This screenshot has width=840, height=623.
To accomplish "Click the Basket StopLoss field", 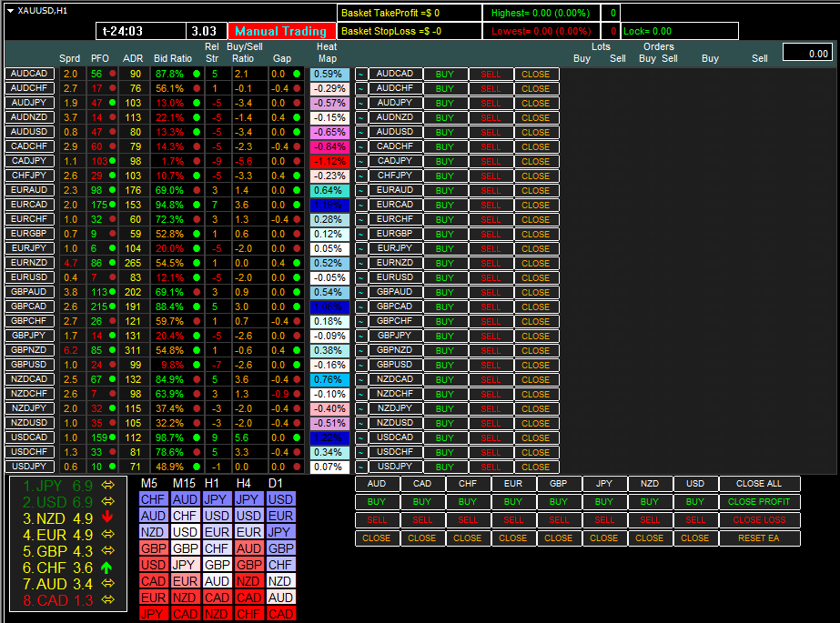I will (410, 31).
